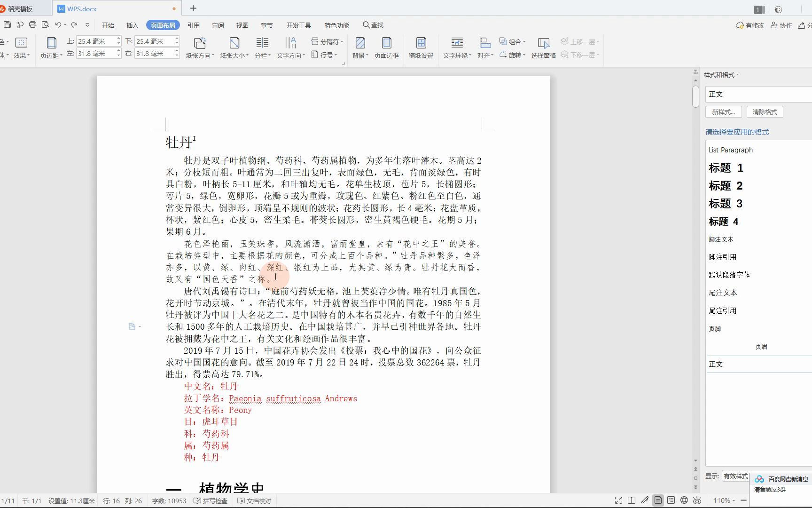The height and width of the screenshot is (508, 812).
Task: Open the 开始 Home ribbon tab
Action: pos(108,25)
